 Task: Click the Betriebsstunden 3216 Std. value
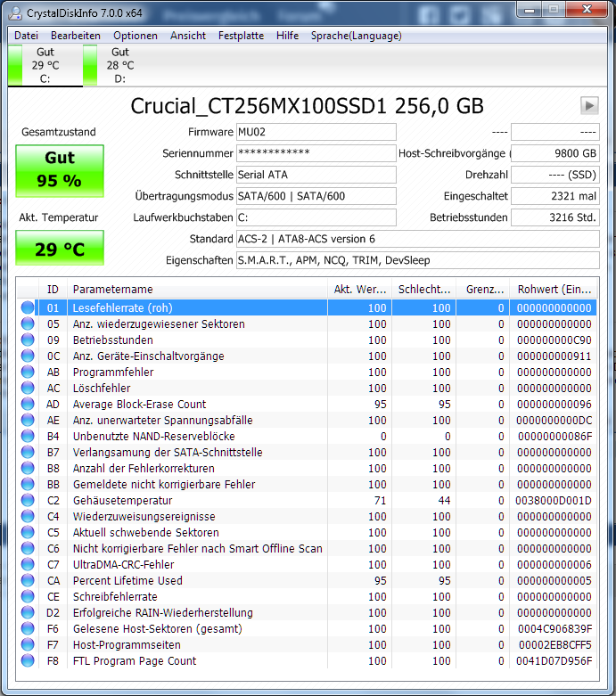555,217
